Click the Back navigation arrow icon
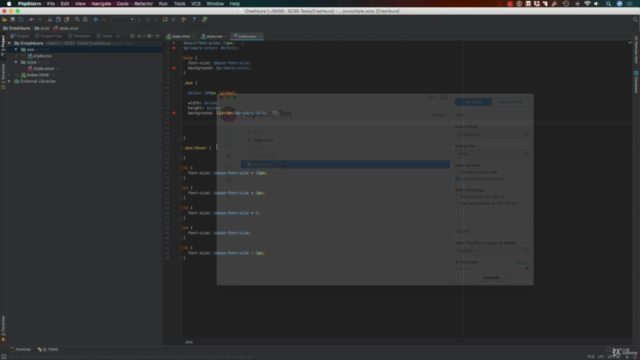The image size is (640, 360). (96, 19)
